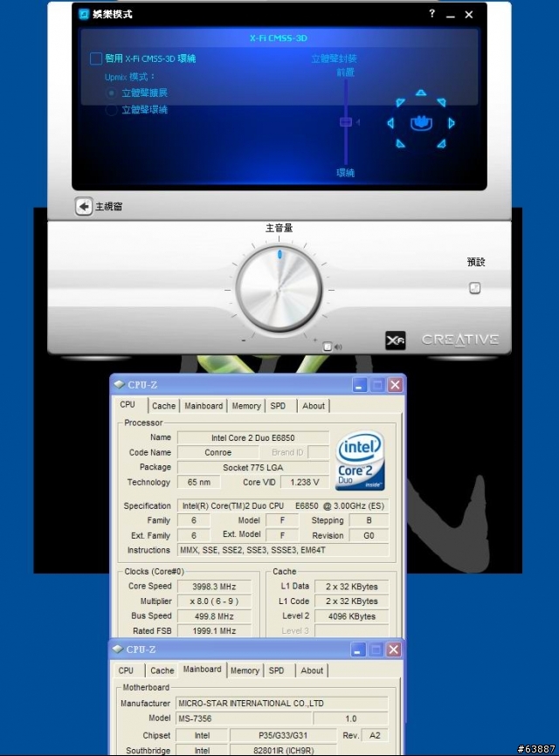Click the Multiplier value x 8.0 ( 6 - 9 )

click(215, 601)
